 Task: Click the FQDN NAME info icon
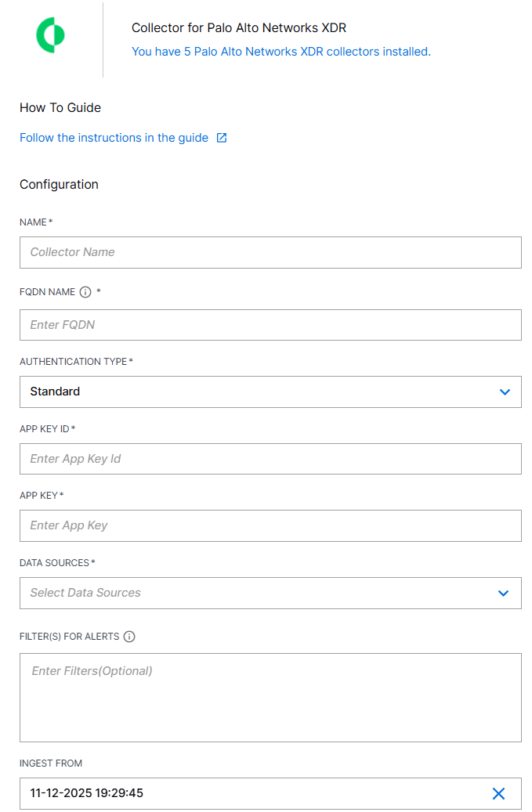coord(85,291)
